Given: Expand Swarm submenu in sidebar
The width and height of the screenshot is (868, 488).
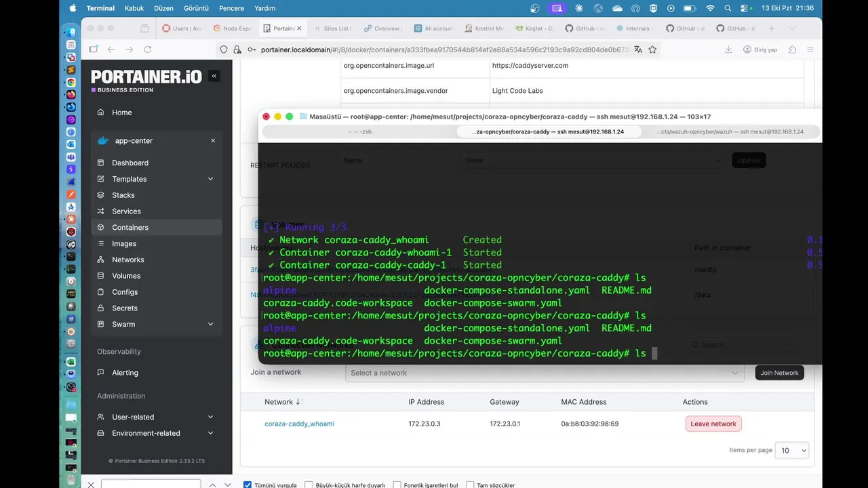Looking at the screenshot, I should point(210,325).
